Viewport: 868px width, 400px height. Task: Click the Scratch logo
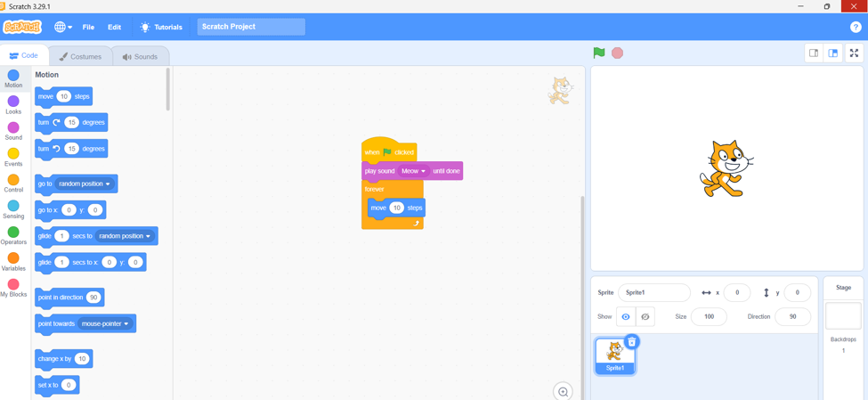pos(22,27)
